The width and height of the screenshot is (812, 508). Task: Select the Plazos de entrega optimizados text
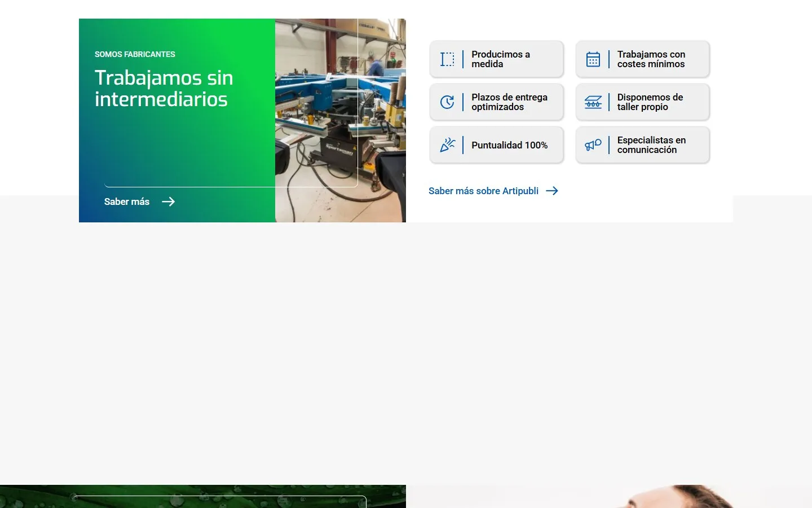tap(509, 102)
